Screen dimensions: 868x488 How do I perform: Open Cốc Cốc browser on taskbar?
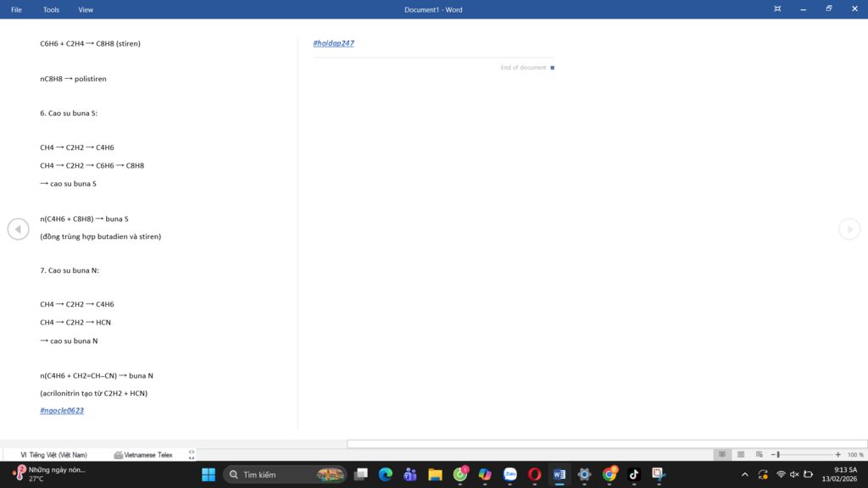[x=460, y=474]
